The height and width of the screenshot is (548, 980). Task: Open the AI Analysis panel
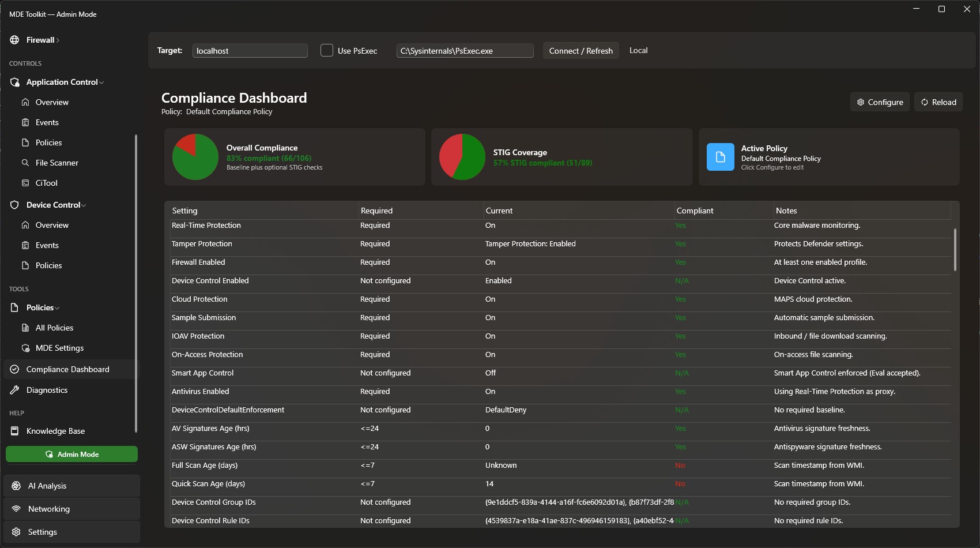pos(46,485)
